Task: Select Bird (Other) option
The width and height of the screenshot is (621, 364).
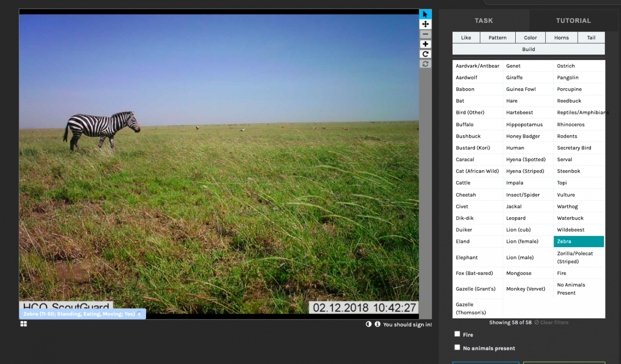Action: pos(477,112)
